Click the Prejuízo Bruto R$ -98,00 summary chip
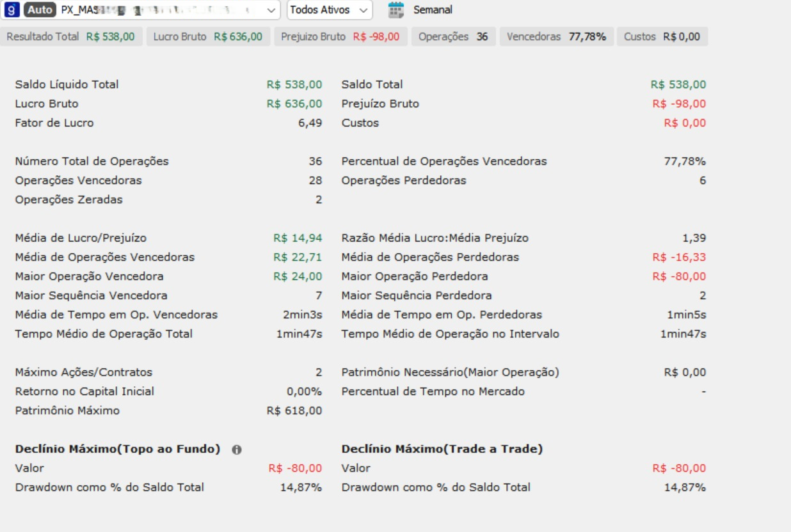Viewport: 791px width, 532px height. [x=342, y=36]
